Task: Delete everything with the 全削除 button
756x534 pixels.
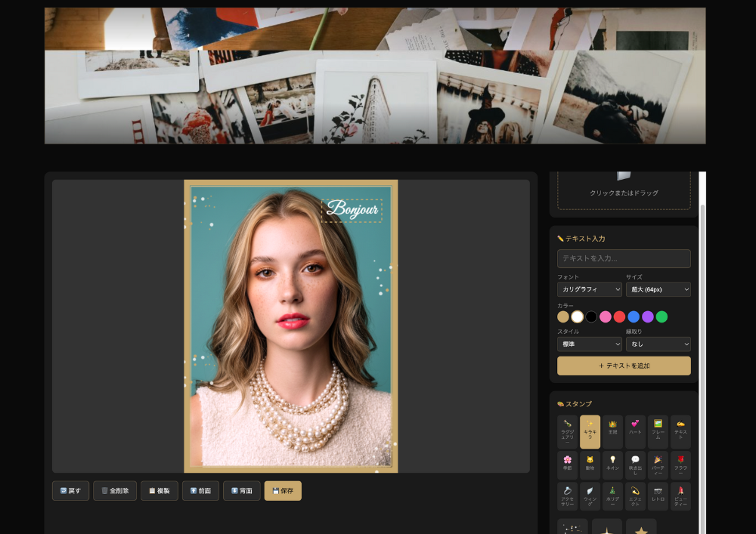Action: 115,491
